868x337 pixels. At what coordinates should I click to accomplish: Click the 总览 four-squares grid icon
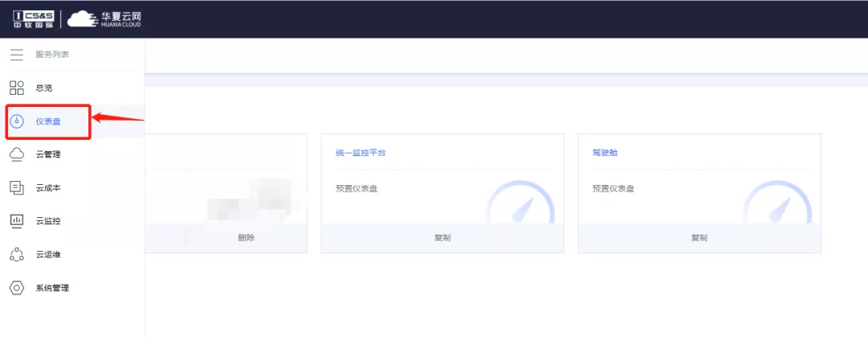tap(16, 88)
